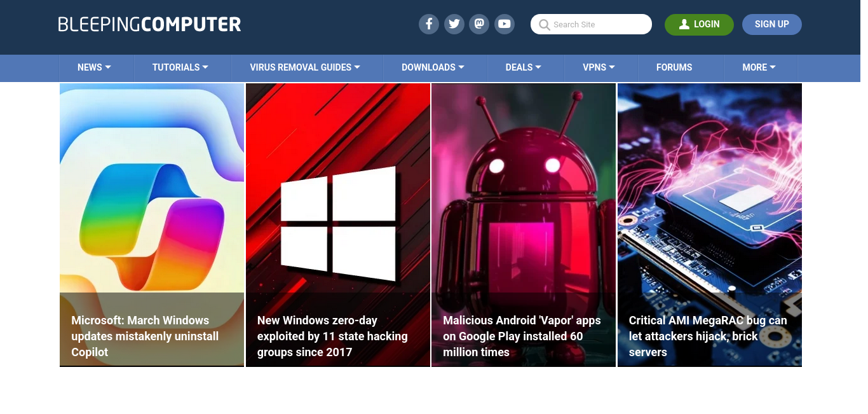Expand the VPNs dropdown menu
This screenshot has height=414, width=868.
599,67
